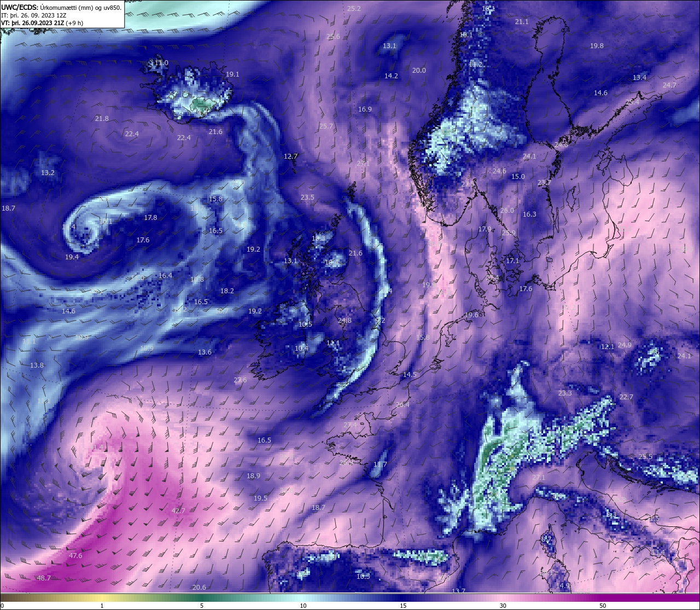Click the 23.5 value on the map
This screenshot has width=700, height=610.
point(307,197)
